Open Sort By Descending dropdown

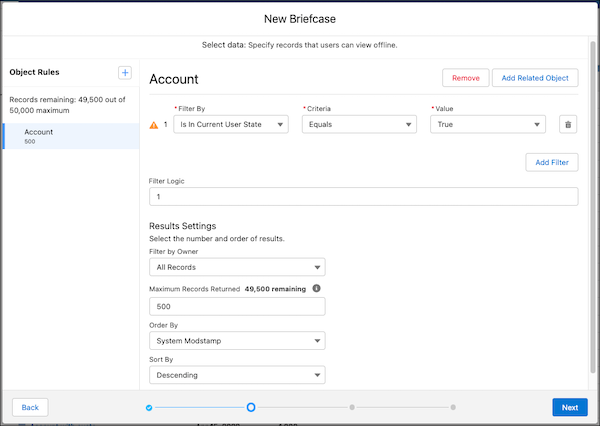click(x=237, y=375)
